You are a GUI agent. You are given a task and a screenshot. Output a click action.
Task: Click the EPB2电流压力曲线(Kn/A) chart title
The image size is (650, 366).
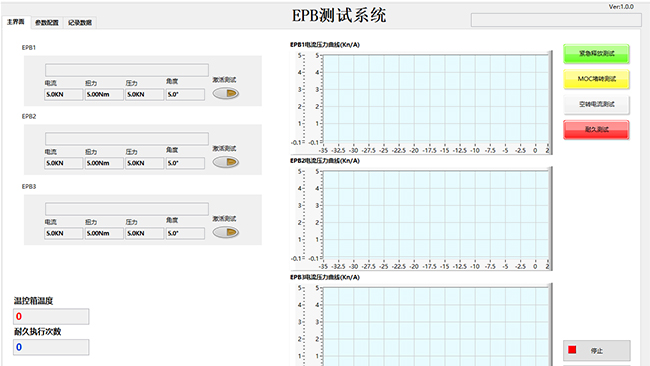coord(325,161)
